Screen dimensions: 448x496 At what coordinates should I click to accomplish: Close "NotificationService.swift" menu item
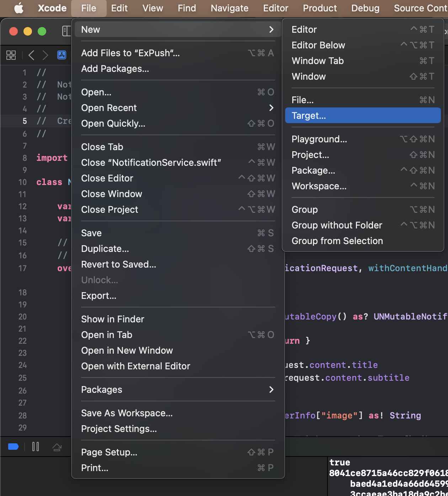point(178,163)
